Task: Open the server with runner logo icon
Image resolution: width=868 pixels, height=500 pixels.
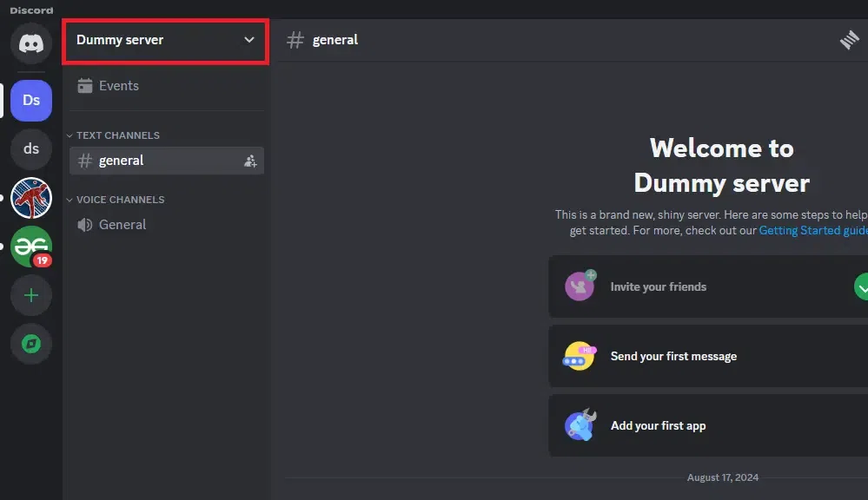Action: click(x=31, y=197)
